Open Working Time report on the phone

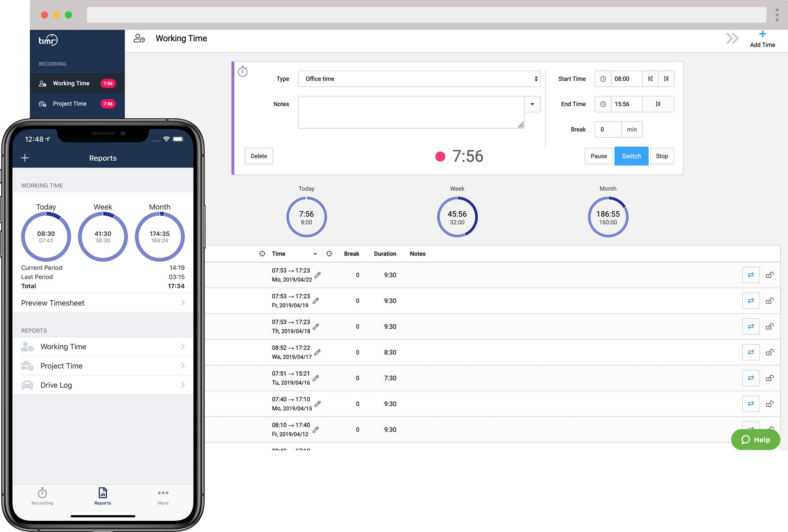pos(103,347)
